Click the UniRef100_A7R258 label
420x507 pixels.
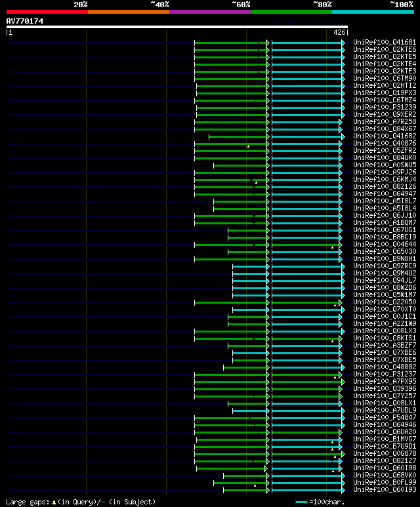(x=385, y=121)
